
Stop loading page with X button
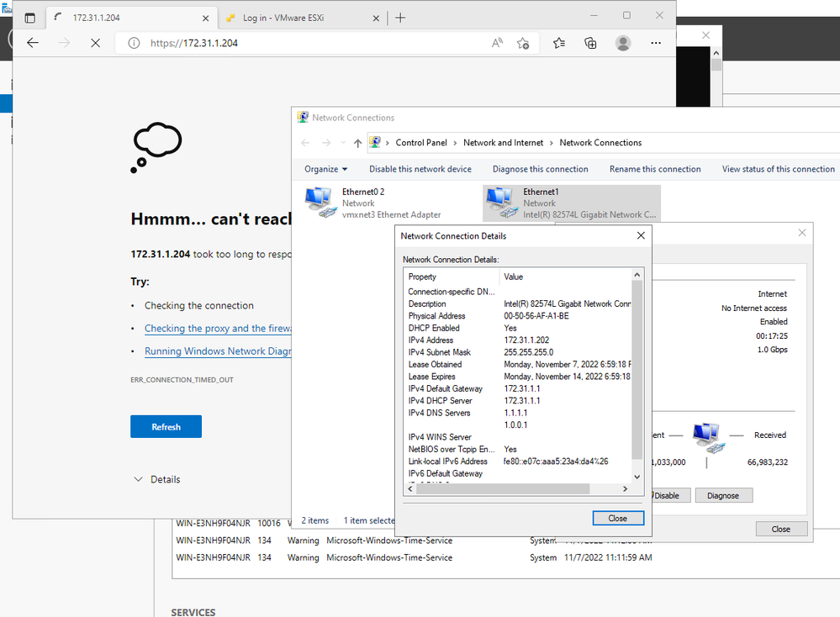point(95,43)
